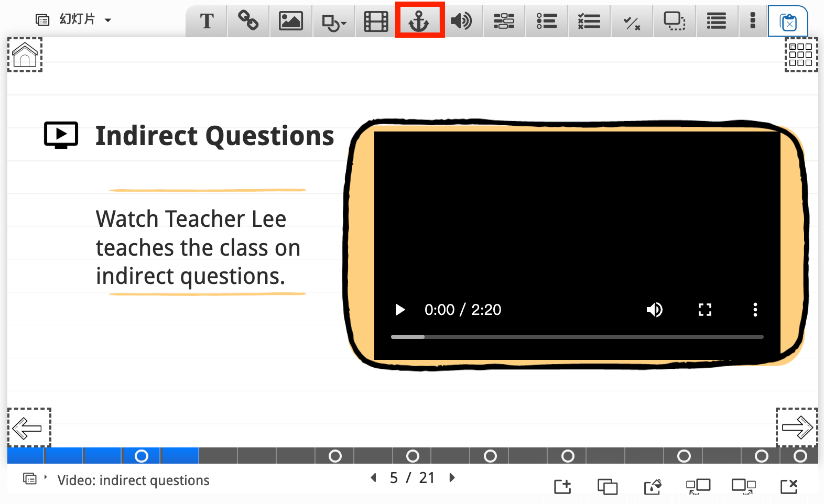
Task: Select the True/False question tool
Action: pyautogui.click(x=632, y=22)
